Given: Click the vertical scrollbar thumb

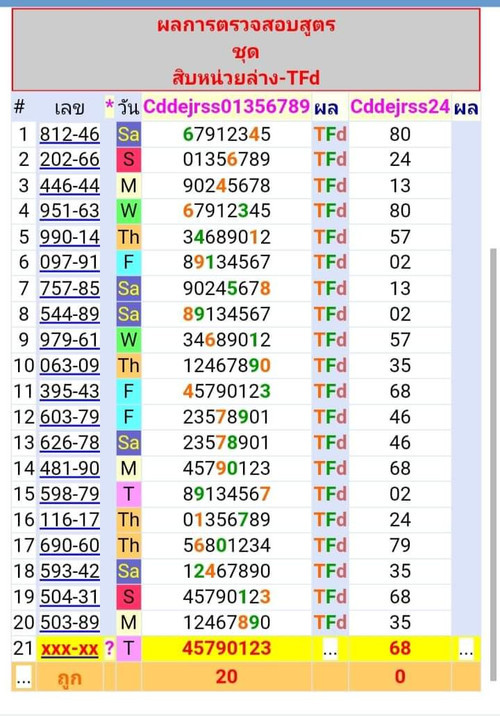Looking at the screenshot, I should pyautogui.click(x=493, y=465).
